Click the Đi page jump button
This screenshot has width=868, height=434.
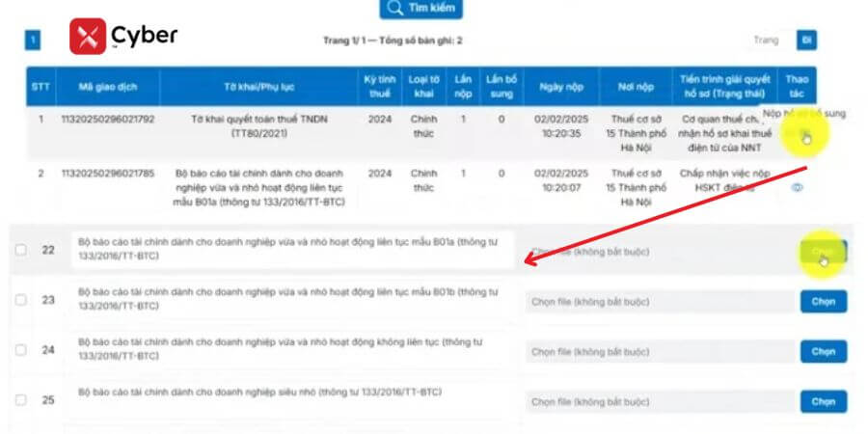click(806, 41)
